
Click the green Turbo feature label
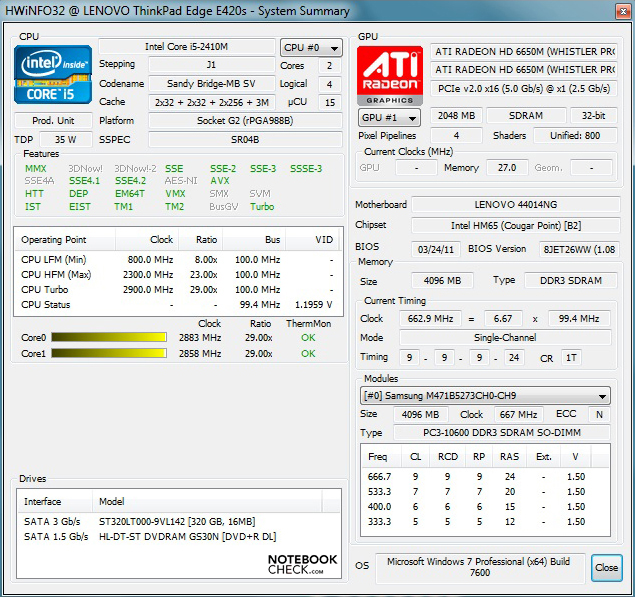(262, 207)
